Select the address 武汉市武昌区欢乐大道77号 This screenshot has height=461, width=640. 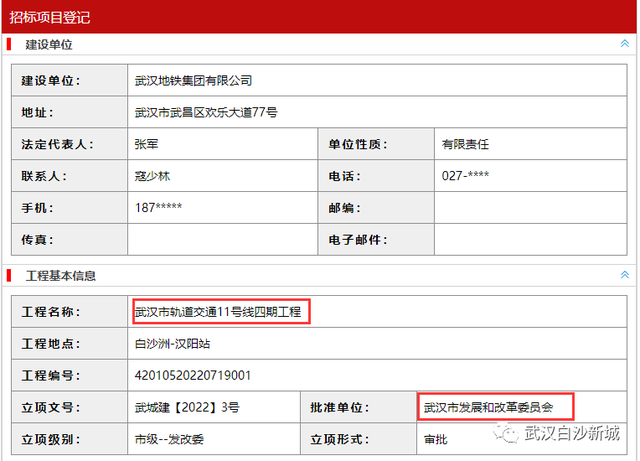click(x=206, y=112)
